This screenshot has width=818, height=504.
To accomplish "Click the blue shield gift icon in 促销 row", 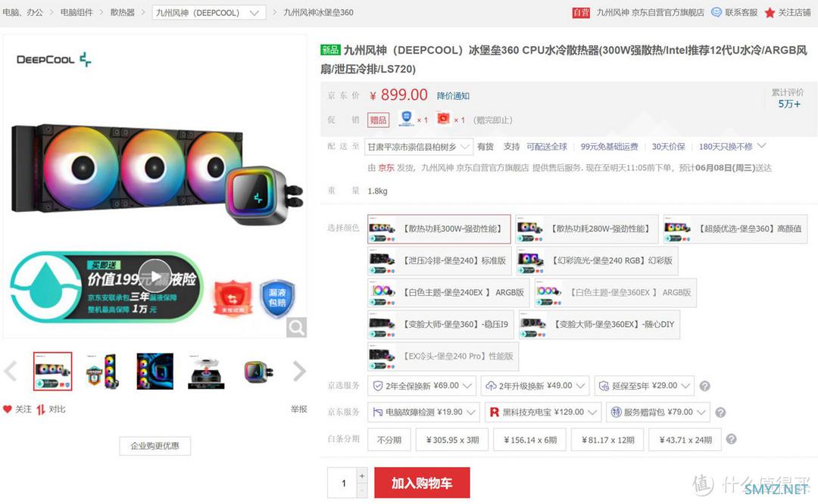I will coord(407,118).
